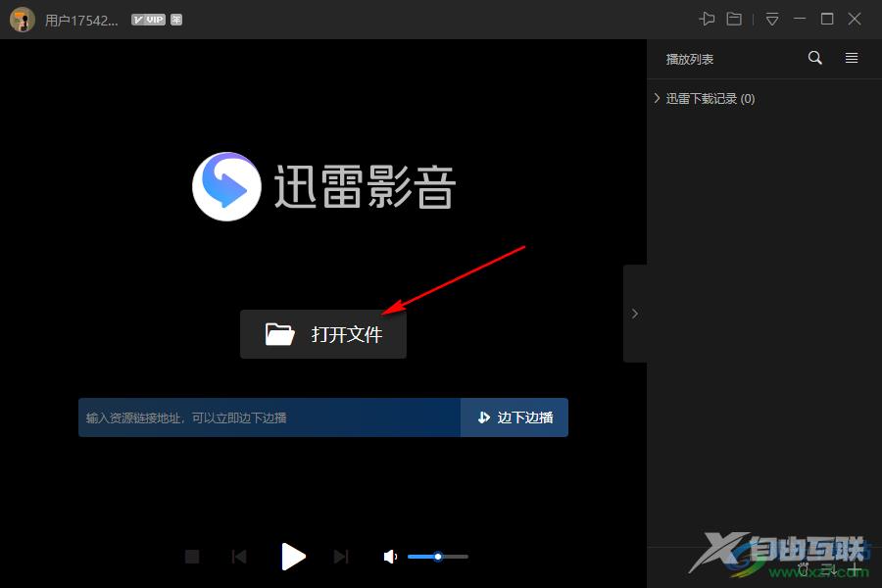Expand the 迅雷下载记录 chevron
The width and height of the screenshot is (882, 588).
pos(657,98)
